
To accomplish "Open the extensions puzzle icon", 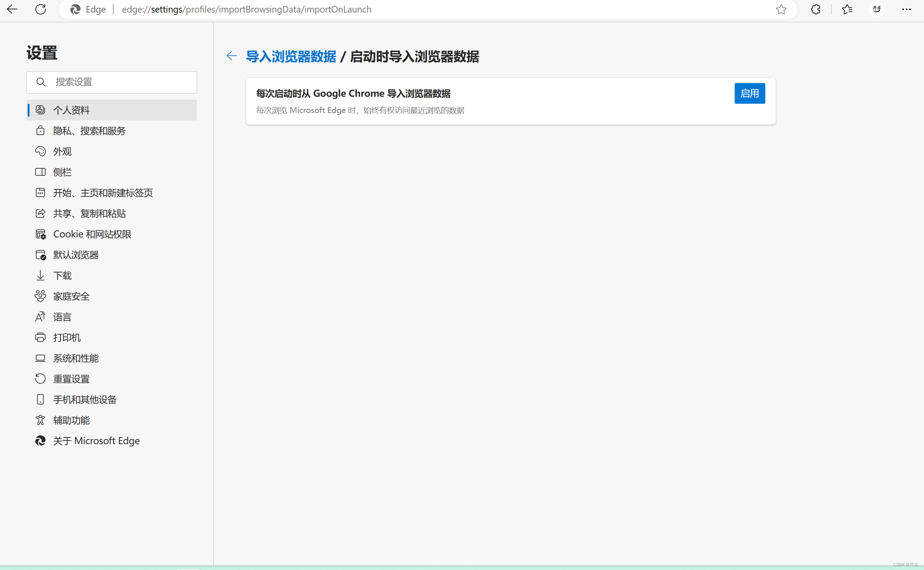I will pyautogui.click(x=816, y=10).
